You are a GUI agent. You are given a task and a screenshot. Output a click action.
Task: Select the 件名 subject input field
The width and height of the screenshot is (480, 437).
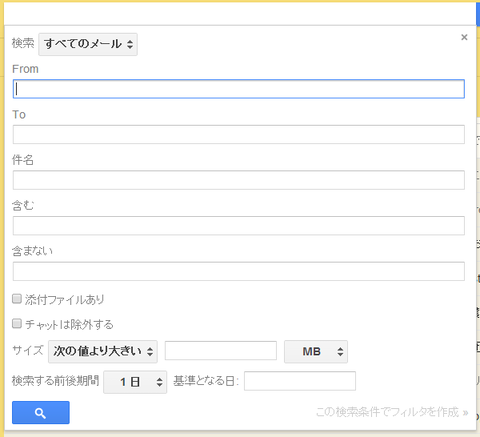(x=239, y=180)
